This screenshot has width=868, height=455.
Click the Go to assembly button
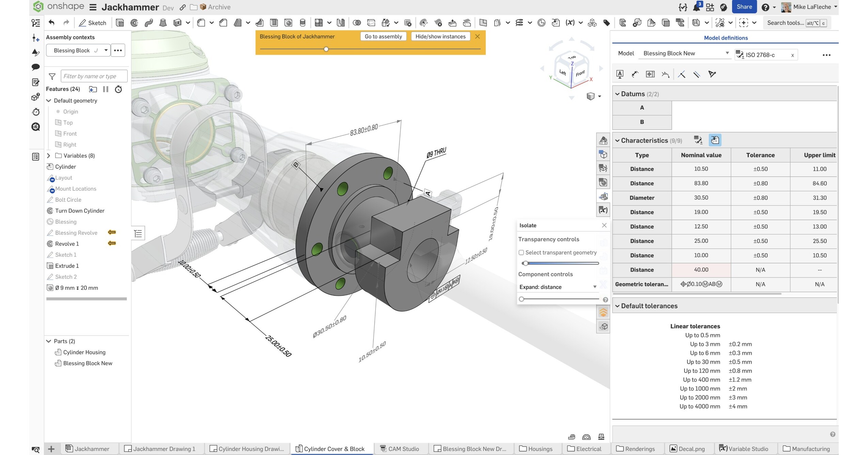[x=383, y=36]
